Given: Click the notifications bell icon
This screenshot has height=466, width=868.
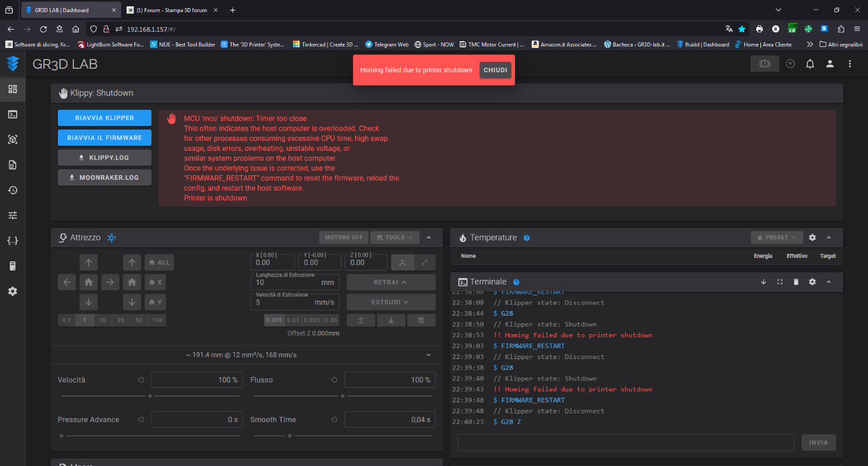Looking at the screenshot, I should coord(810,64).
